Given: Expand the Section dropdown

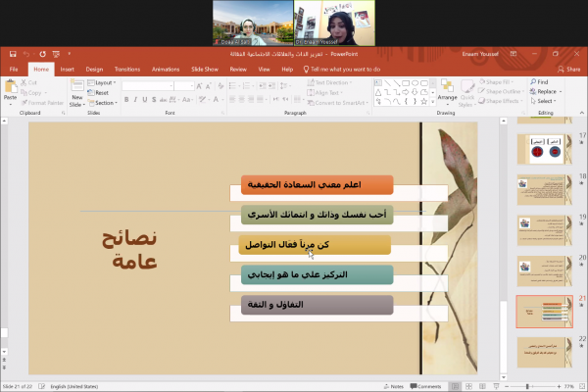Looking at the screenshot, I should [104, 102].
